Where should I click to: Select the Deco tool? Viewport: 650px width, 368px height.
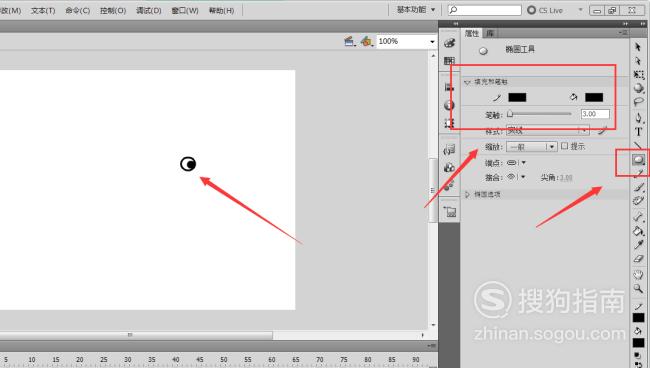(x=638, y=201)
